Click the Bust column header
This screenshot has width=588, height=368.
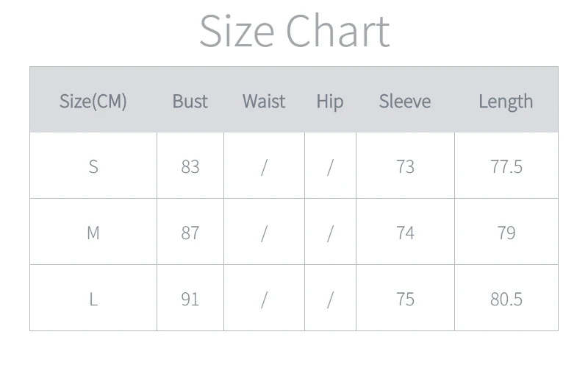(190, 101)
